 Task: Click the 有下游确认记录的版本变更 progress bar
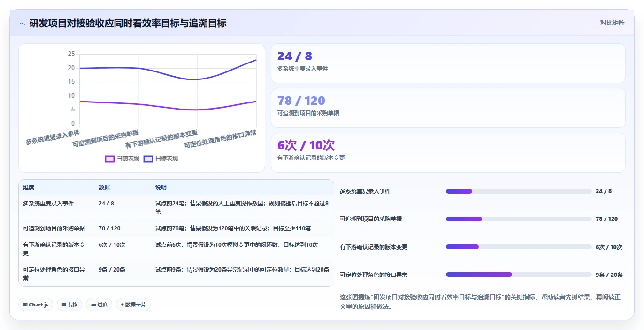point(519,247)
